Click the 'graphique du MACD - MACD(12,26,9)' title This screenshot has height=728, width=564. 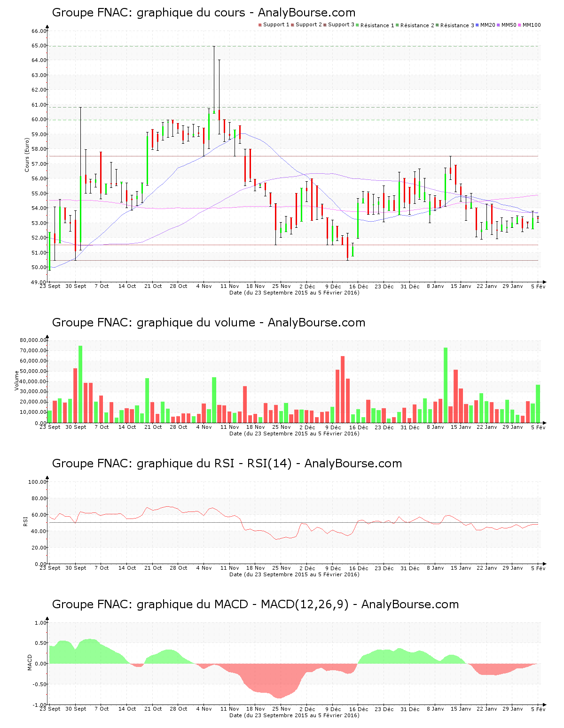pyautogui.click(x=255, y=604)
